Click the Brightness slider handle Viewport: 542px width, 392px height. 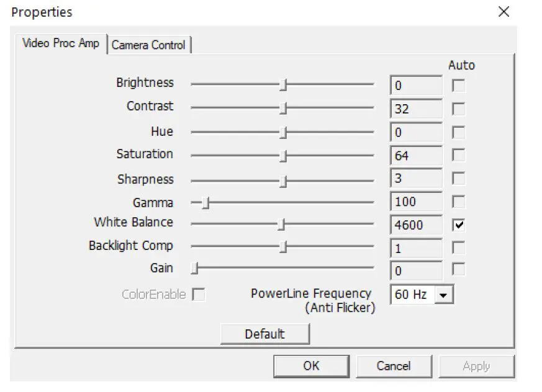[283, 85]
